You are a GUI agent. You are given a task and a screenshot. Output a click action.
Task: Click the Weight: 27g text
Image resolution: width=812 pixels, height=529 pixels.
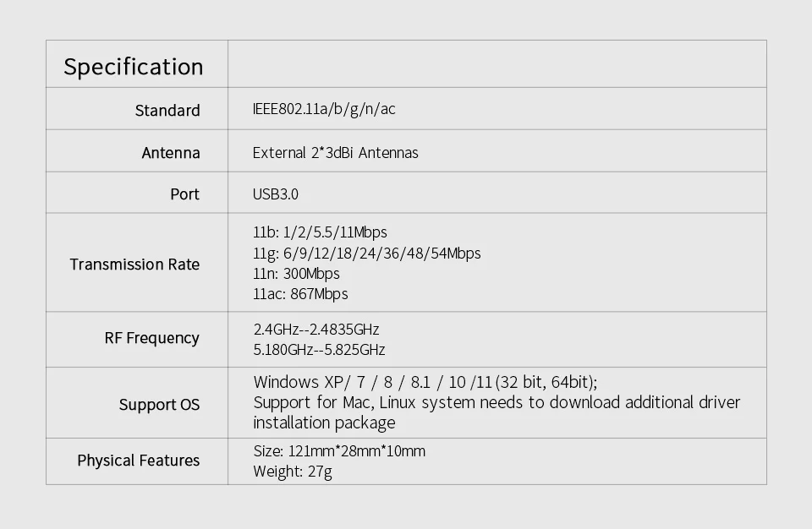tap(293, 472)
